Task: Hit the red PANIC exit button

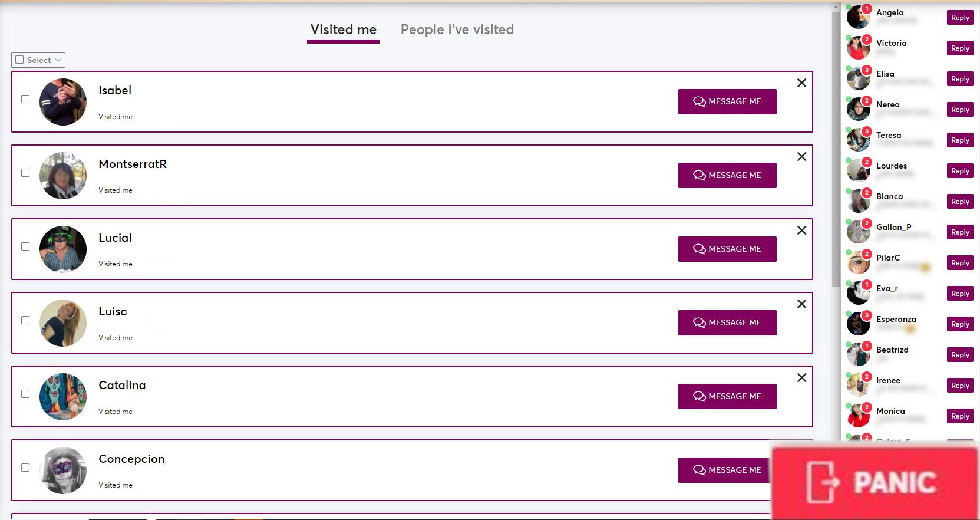Action: point(875,482)
